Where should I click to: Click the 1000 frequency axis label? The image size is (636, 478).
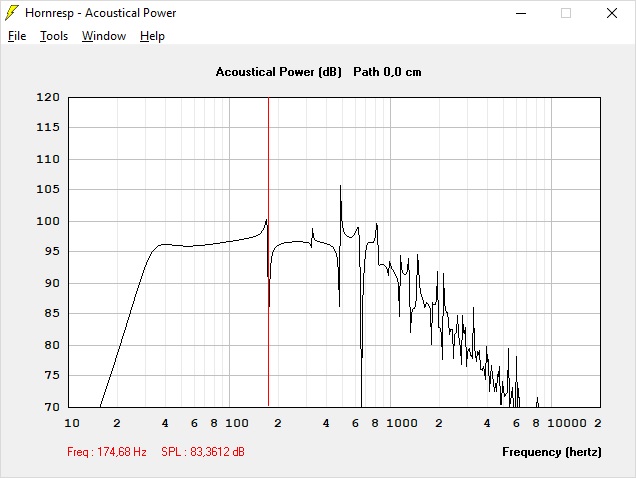coord(402,423)
